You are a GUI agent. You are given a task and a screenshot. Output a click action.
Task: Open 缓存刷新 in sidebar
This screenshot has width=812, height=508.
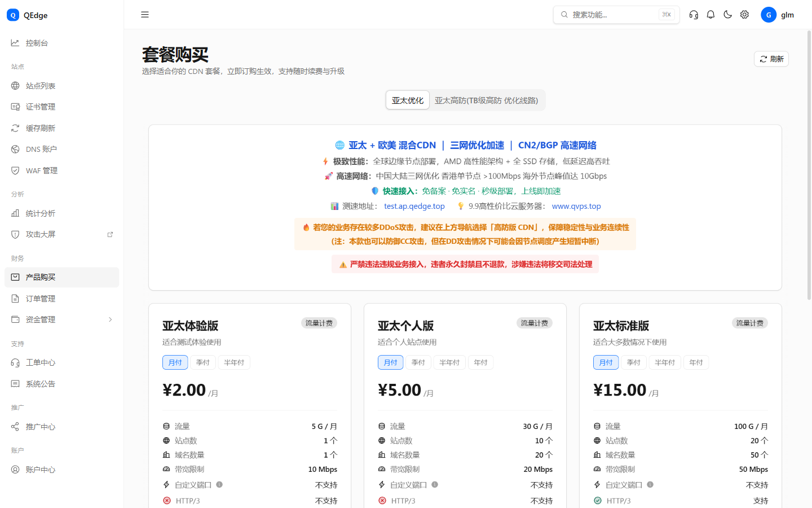click(62, 128)
